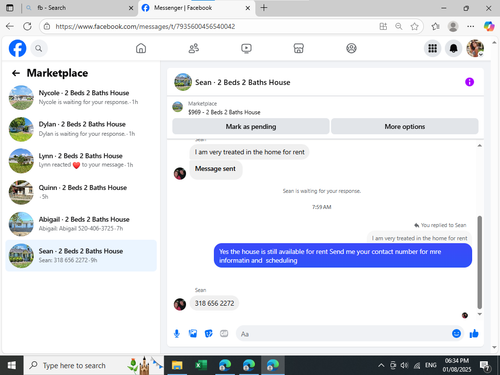Image resolution: width=500 pixels, height=375 pixels.
Task: Click the chat scroll down arrow
Action: (479, 314)
